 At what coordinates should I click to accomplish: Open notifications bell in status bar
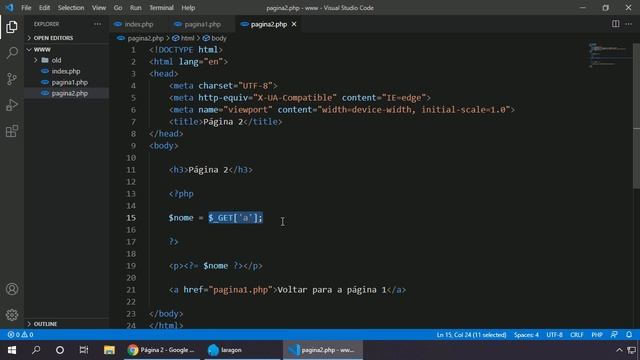click(629, 335)
